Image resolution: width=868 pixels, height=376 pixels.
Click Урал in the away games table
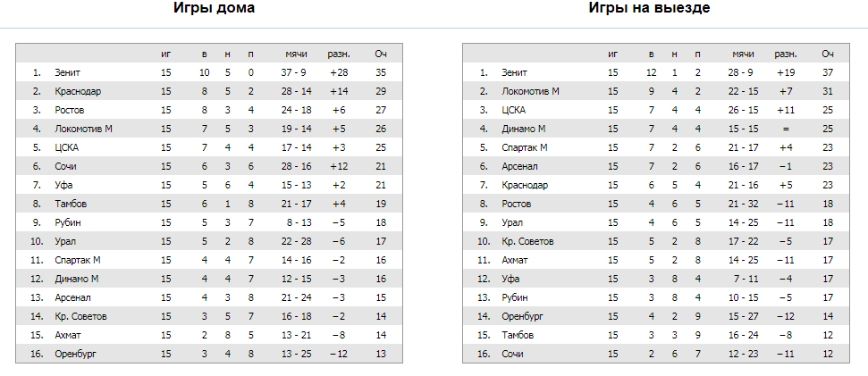[512, 223]
